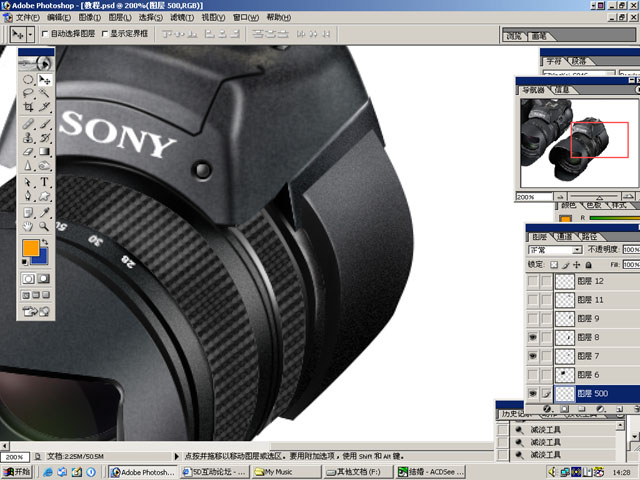Switch to 路径 paths tab

click(x=589, y=237)
